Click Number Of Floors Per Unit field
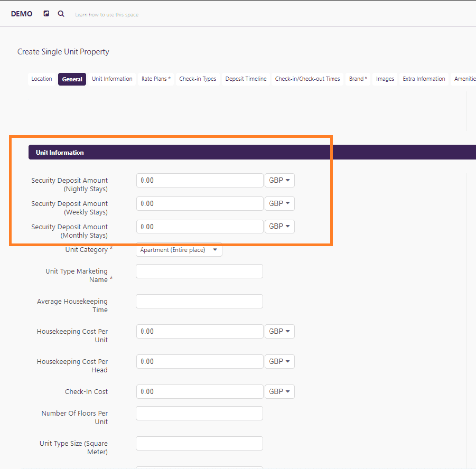476x469 pixels. tap(200, 413)
